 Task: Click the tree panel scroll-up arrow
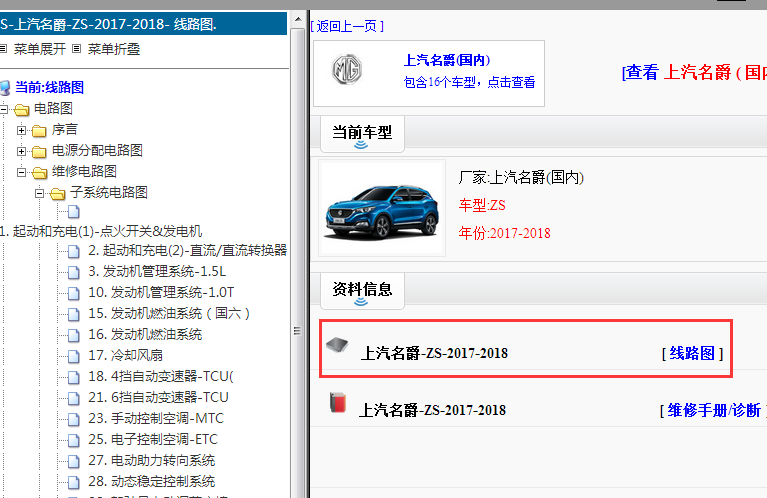click(298, 20)
